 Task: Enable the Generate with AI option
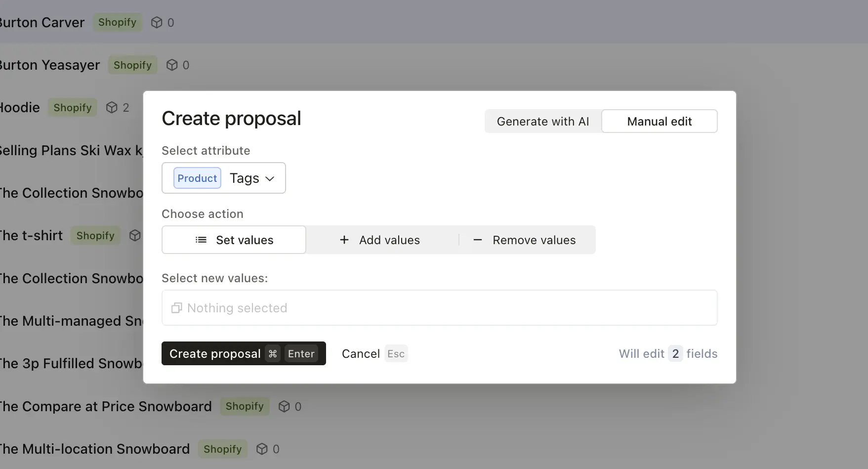coord(542,121)
